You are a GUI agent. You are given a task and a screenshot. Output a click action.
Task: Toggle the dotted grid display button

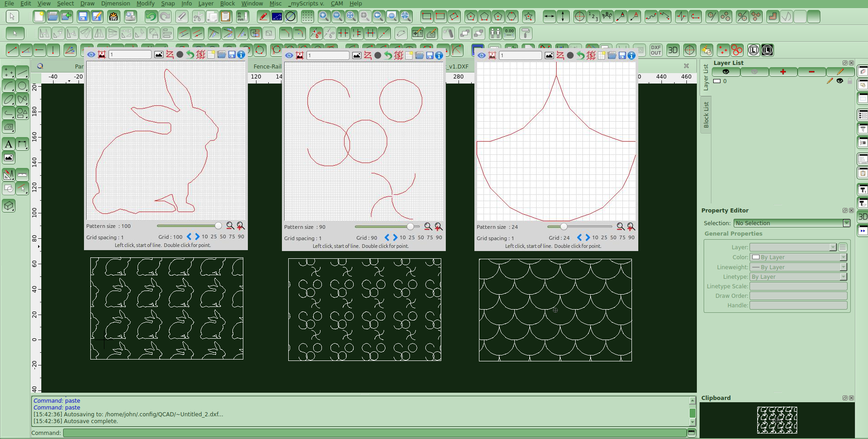tap(307, 17)
